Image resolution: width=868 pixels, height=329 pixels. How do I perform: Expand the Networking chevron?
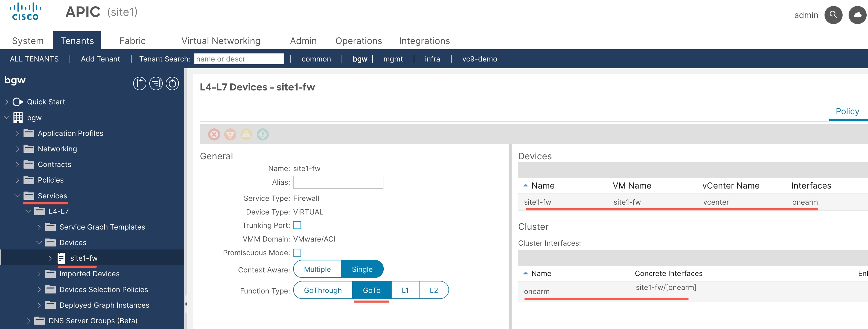(x=18, y=149)
